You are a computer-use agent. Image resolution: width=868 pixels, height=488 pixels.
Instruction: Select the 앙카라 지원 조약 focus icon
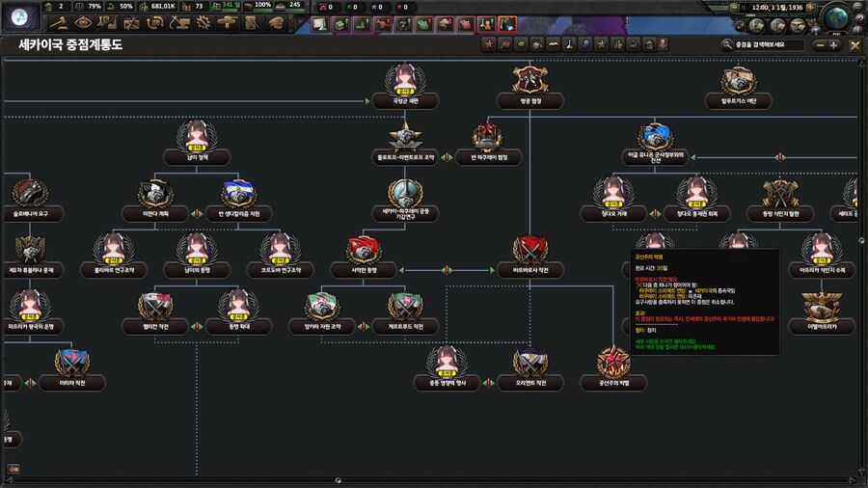click(x=322, y=306)
